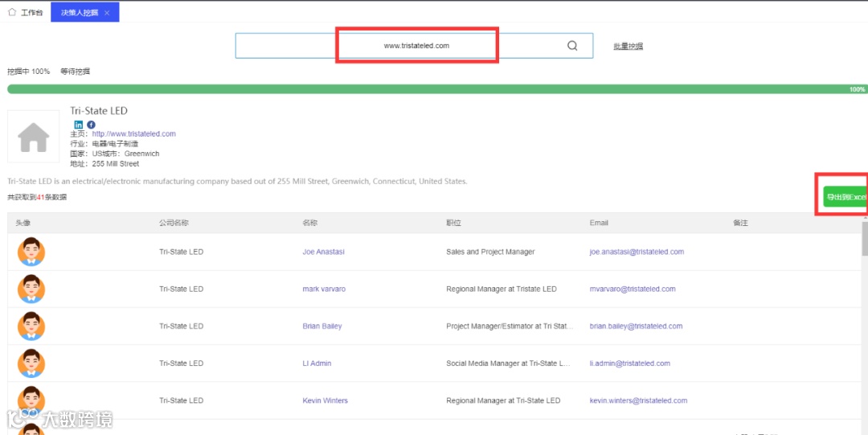
Task: Click the 备注 column header
Action: point(741,223)
